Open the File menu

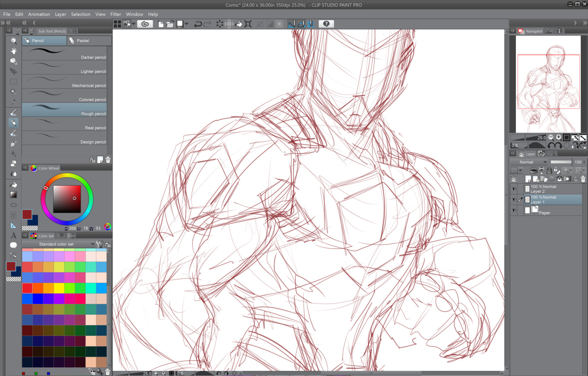[x=7, y=14]
